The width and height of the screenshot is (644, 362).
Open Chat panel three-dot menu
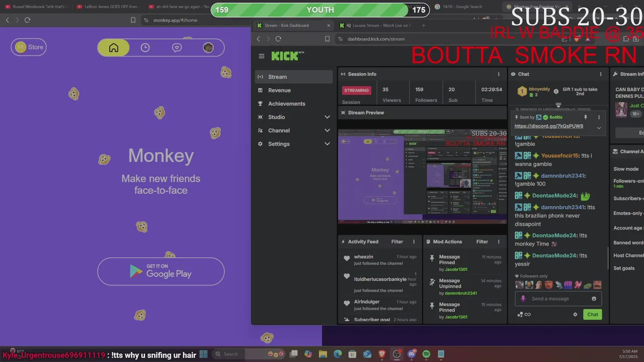tap(601, 74)
